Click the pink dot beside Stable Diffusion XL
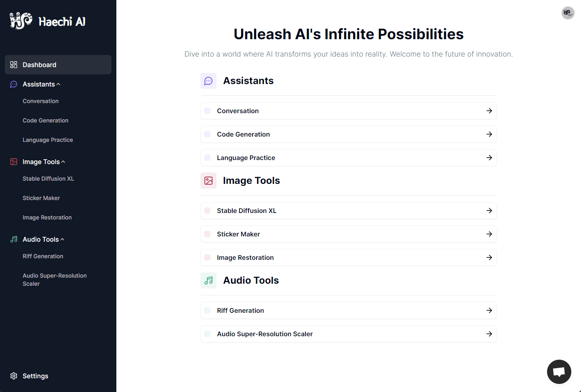The image size is (581, 392). pyautogui.click(x=207, y=211)
